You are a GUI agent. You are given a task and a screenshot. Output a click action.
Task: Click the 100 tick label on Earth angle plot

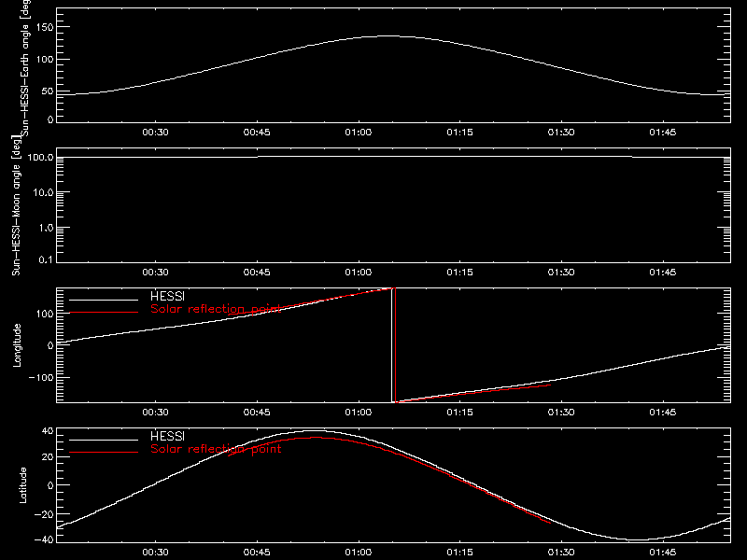[x=44, y=60]
